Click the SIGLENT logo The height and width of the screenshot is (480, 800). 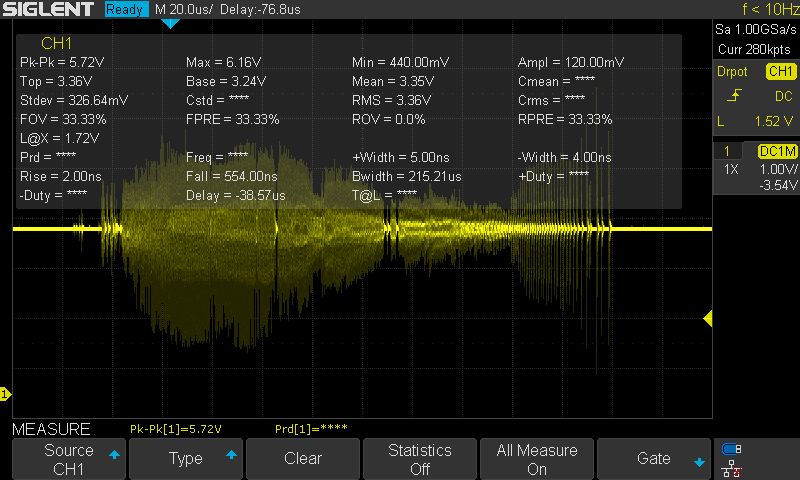point(48,9)
